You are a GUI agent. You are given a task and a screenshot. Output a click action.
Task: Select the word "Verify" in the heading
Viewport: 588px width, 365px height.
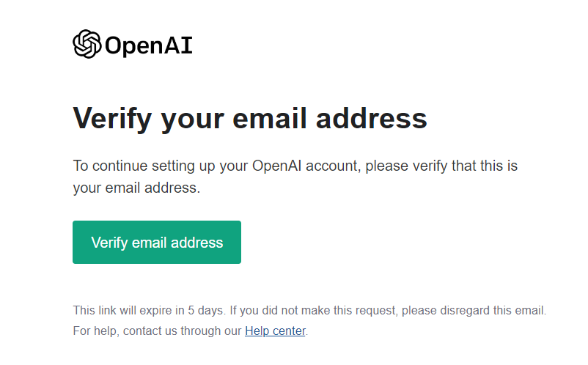point(112,119)
